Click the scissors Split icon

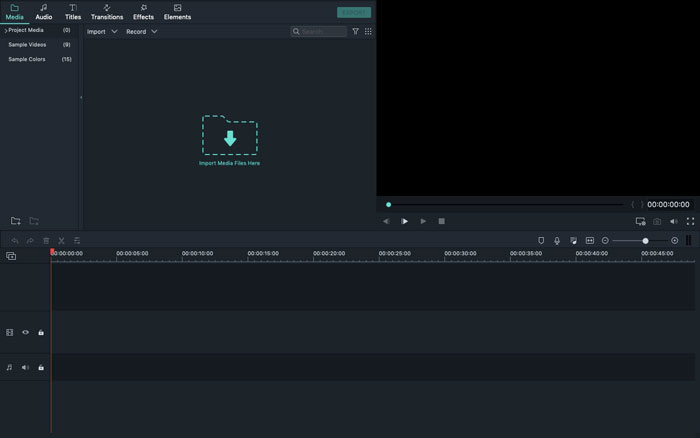(x=62, y=241)
